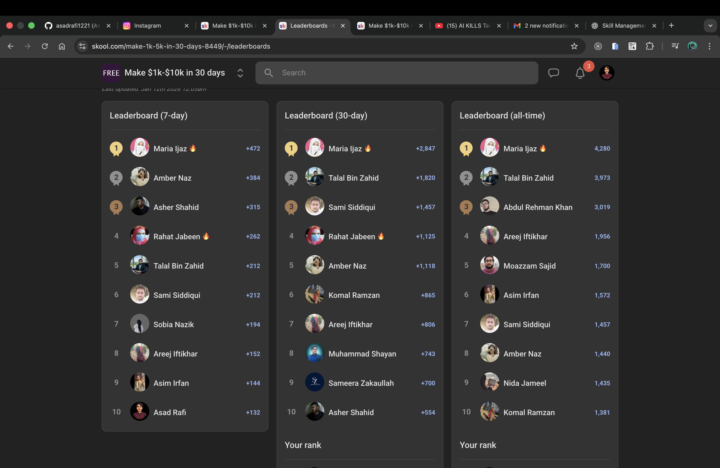Open the tab search dropdown arrow
This screenshot has width=720, height=468.
[710, 26]
